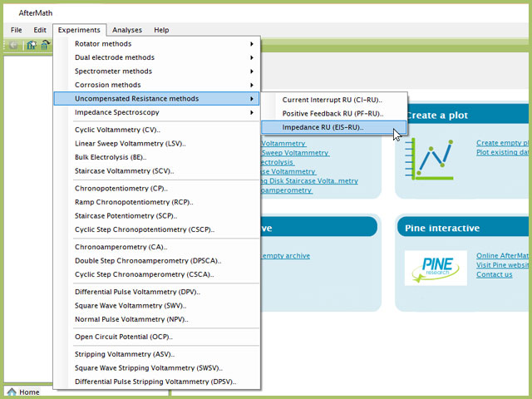
Task: Open the Edit menu
Action: 40,30
